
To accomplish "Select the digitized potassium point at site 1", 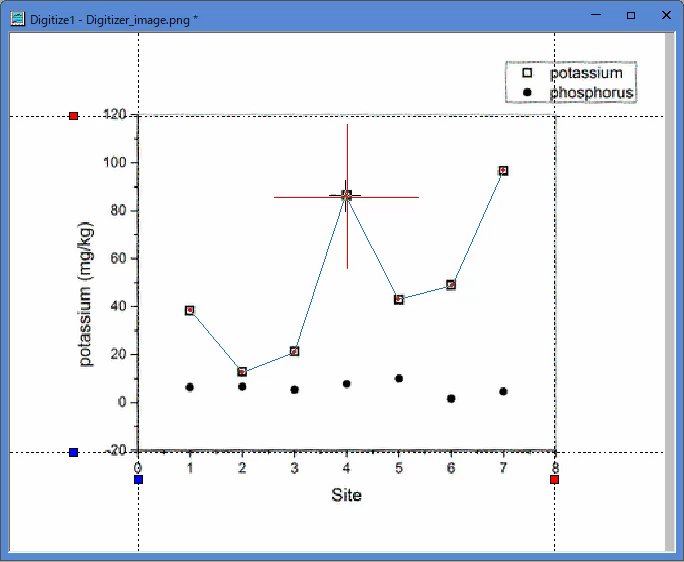I will [190, 310].
